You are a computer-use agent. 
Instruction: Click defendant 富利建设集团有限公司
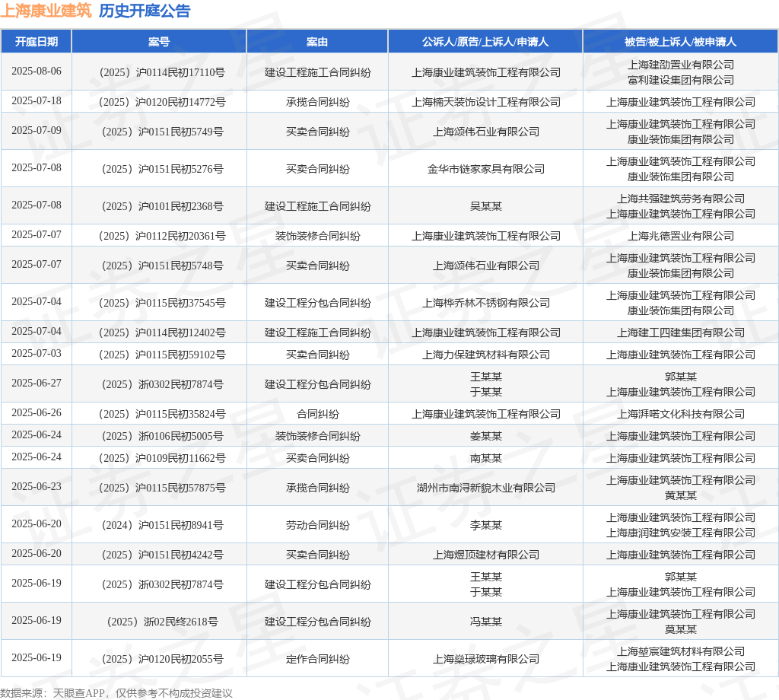coord(681,80)
